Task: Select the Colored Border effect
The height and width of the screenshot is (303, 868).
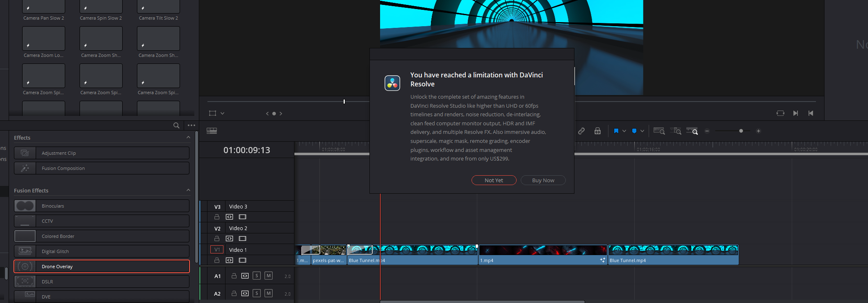Action: (x=102, y=236)
